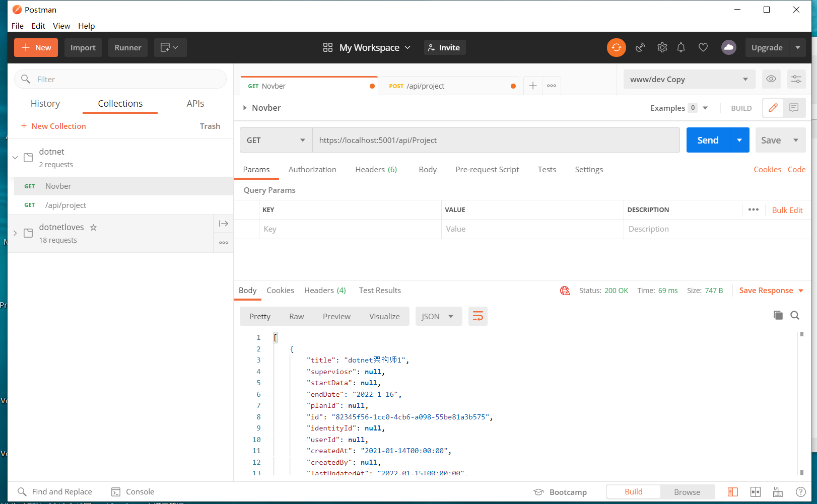Open the tab options ellipsis menu
Screen dimensions: 817x504
[552, 86]
